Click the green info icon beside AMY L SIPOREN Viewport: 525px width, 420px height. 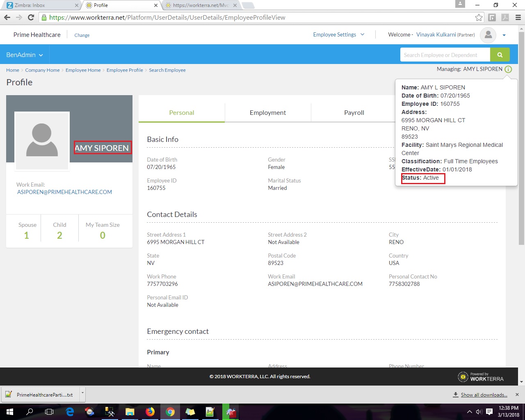coord(508,69)
